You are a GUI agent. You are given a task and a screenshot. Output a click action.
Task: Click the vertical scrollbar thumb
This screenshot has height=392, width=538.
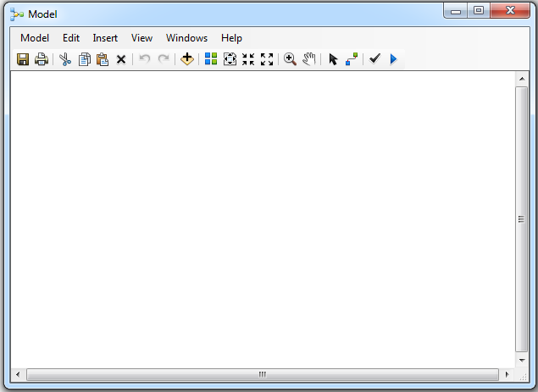[x=522, y=219]
